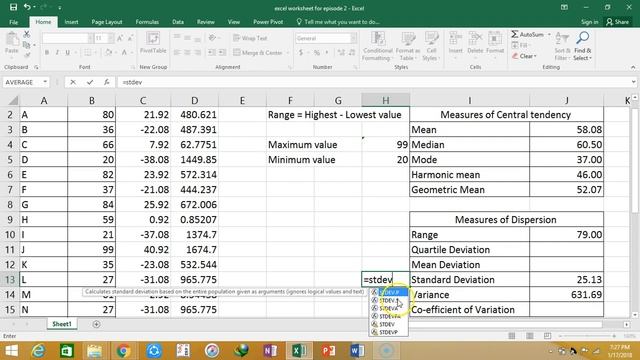
Task: Click the Format Painter brush icon
Action: pos(27,54)
